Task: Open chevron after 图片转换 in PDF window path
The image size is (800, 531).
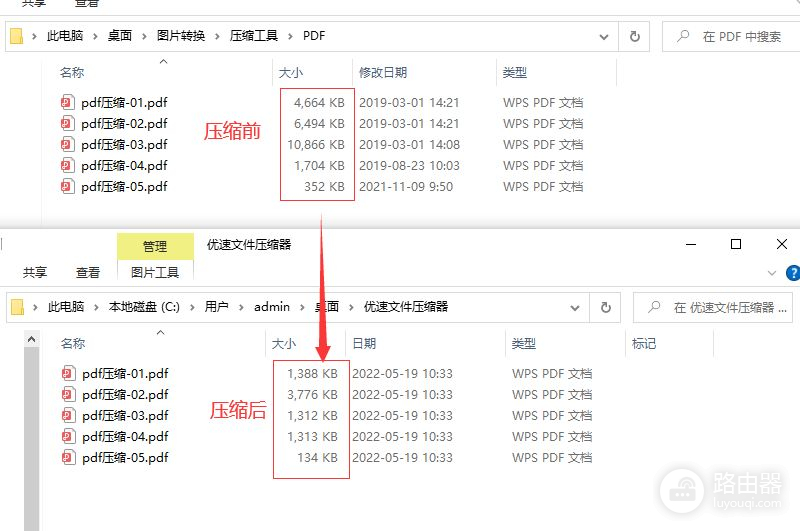Action: (x=217, y=36)
